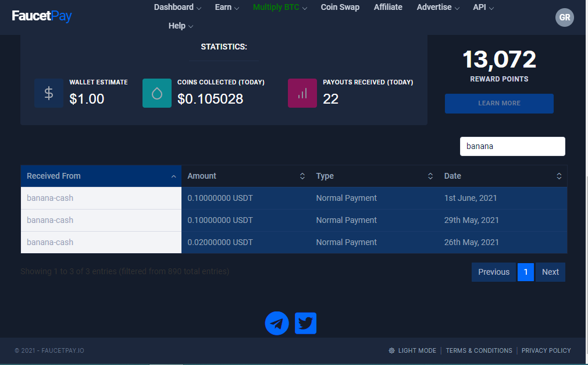Viewport: 588px width, 365px height.
Task: Click the Showing 1 to 3 entries text
Action: (125, 271)
